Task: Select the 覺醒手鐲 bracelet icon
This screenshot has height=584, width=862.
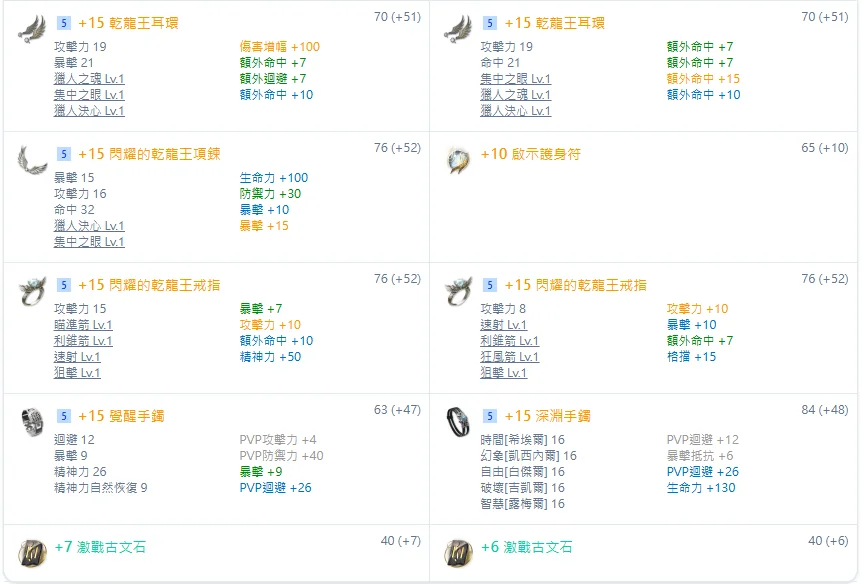Action: tap(32, 422)
